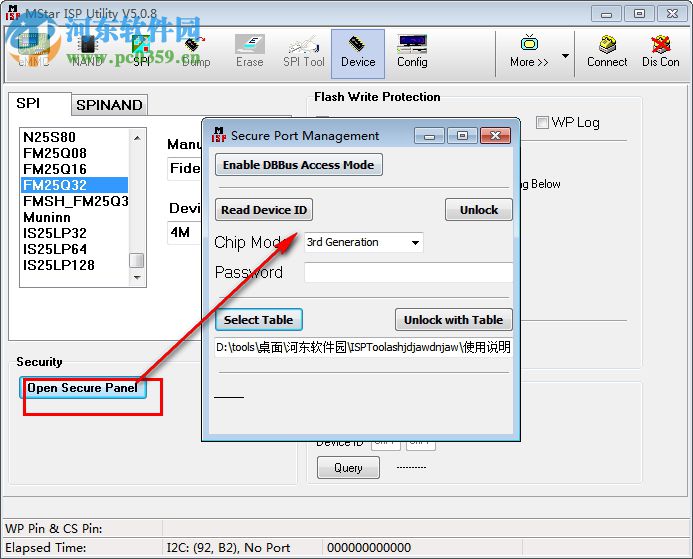
Task: Click the device list scroll up arrow
Action: click(x=137, y=138)
